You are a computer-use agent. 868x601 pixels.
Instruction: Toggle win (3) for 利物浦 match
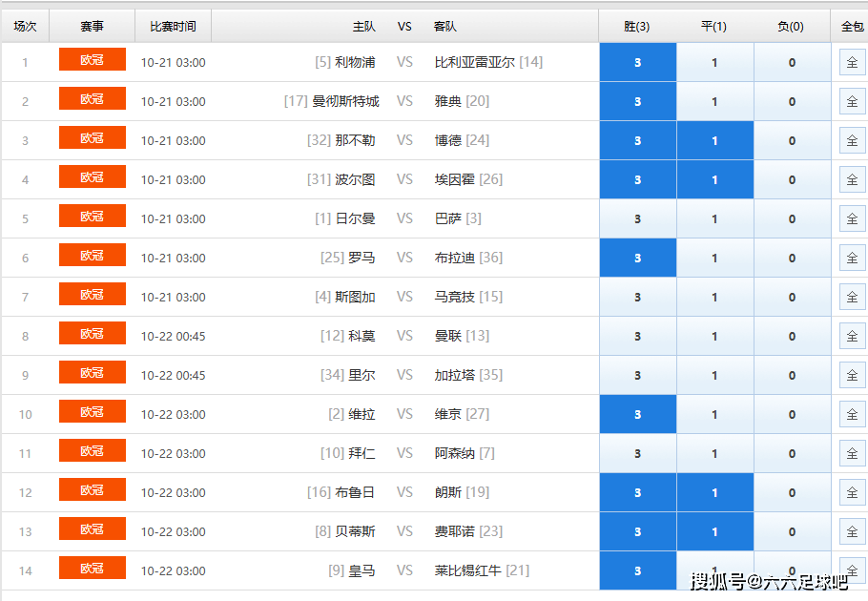click(x=638, y=63)
